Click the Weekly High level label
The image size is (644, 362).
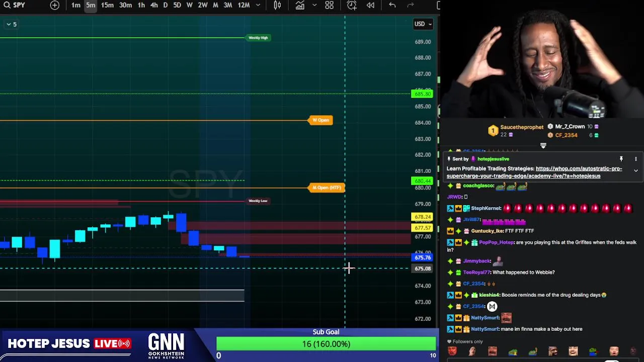pyautogui.click(x=258, y=38)
